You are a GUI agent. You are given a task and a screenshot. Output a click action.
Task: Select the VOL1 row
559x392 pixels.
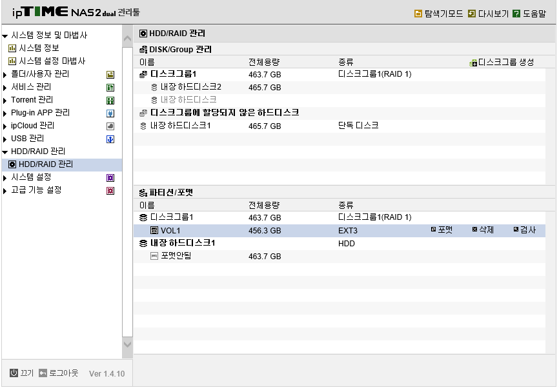click(x=340, y=230)
